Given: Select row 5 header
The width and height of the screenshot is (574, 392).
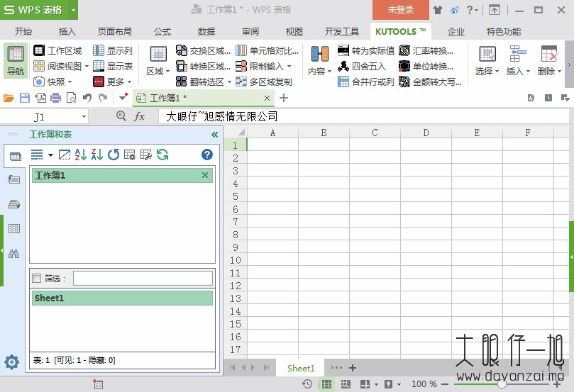Looking at the screenshot, I should (236, 196).
